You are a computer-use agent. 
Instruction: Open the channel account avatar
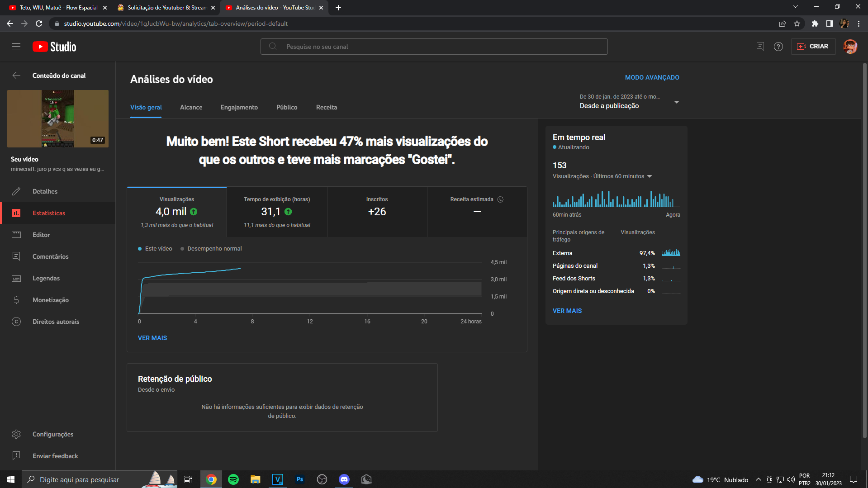point(850,47)
